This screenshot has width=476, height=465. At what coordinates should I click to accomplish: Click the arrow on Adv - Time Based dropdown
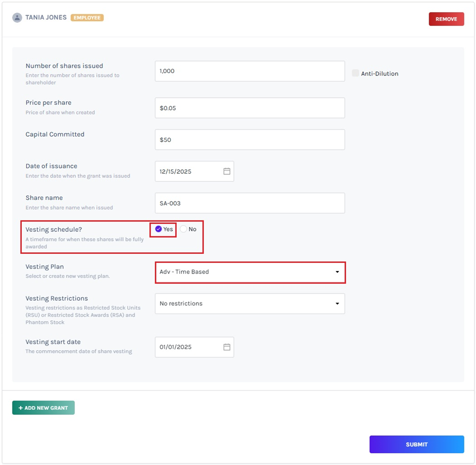(337, 272)
